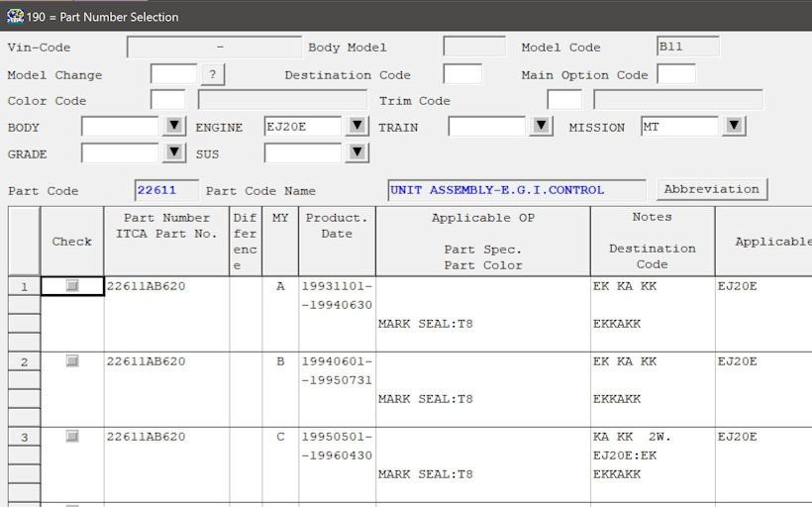Screen dimensions: 812x507
Task: Click date -19950731 in row 2
Action: 337,379
